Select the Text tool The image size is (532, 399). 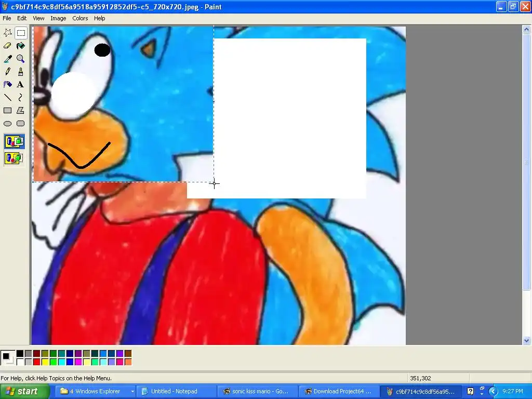click(21, 85)
